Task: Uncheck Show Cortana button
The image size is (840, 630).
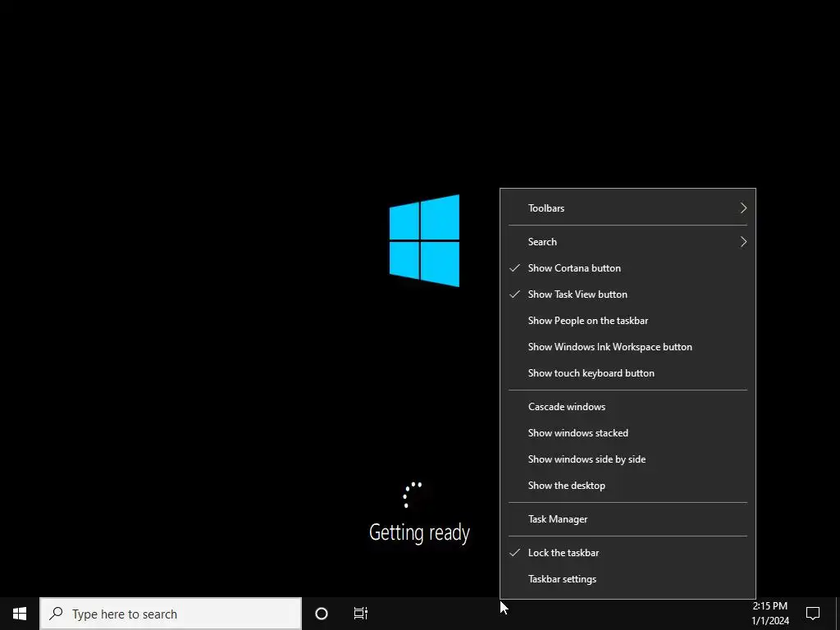Action: pyautogui.click(x=628, y=268)
